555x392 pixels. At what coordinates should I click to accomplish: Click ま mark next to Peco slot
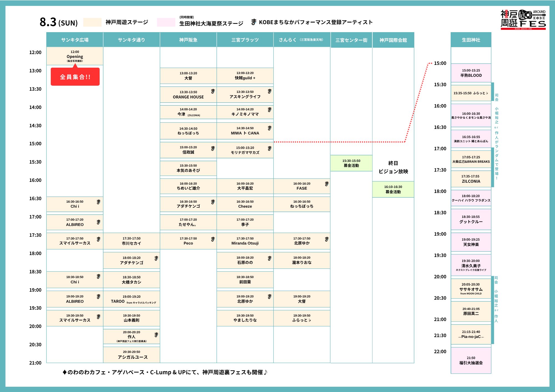[213, 239]
